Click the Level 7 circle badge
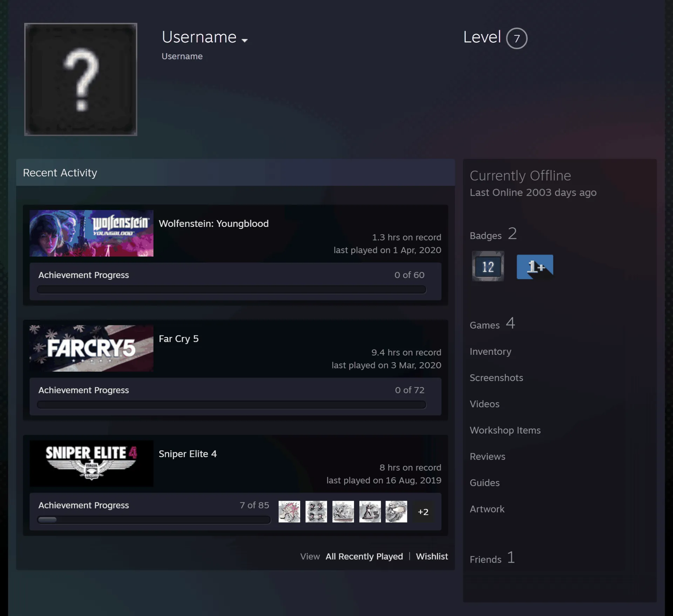The height and width of the screenshot is (616, 673). (x=517, y=38)
